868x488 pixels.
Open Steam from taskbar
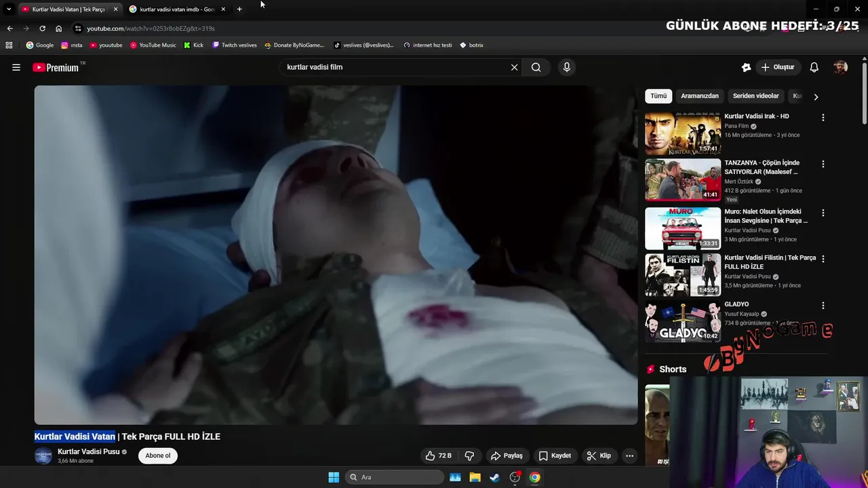coord(495,477)
